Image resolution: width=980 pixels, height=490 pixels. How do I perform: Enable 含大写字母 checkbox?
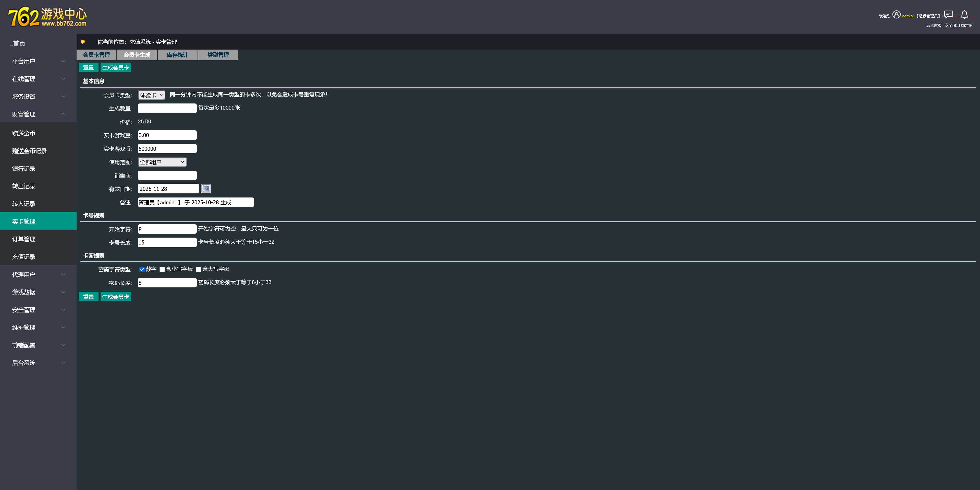pos(199,269)
